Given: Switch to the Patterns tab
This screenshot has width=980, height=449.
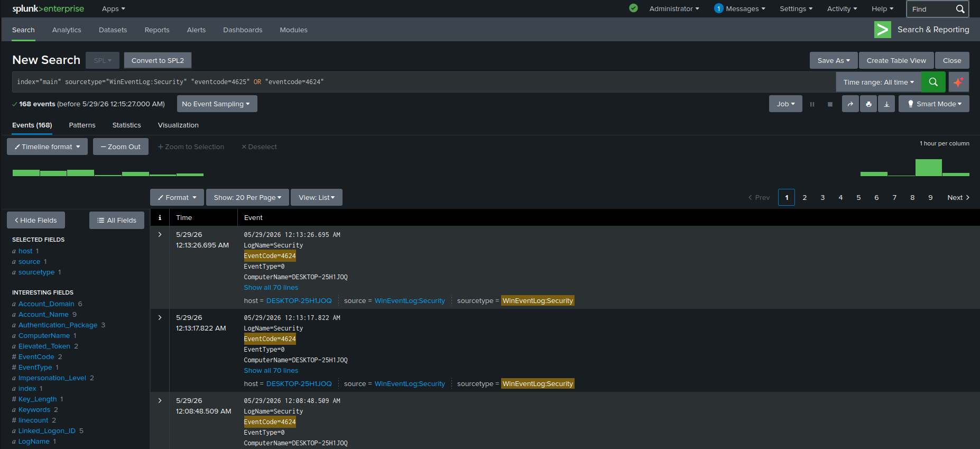Looking at the screenshot, I should coord(82,125).
